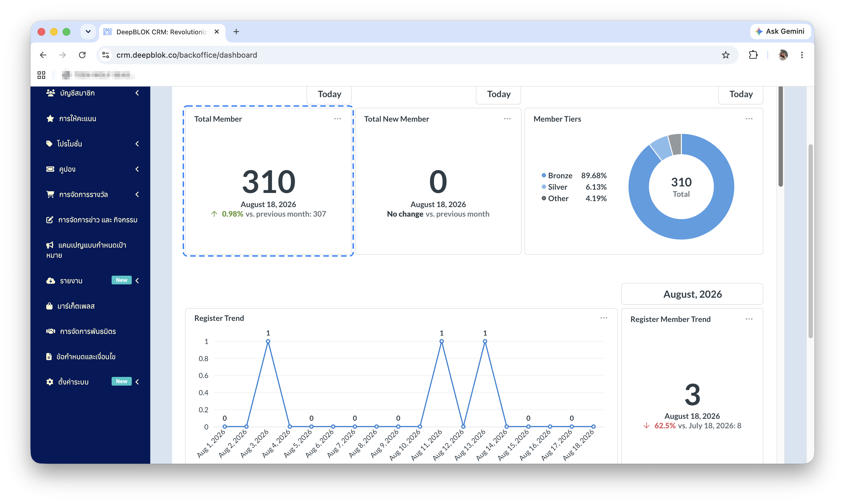This screenshot has width=845, height=504.
Task: Click the cloud download icon beside รายงาน
Action: [x=51, y=281]
